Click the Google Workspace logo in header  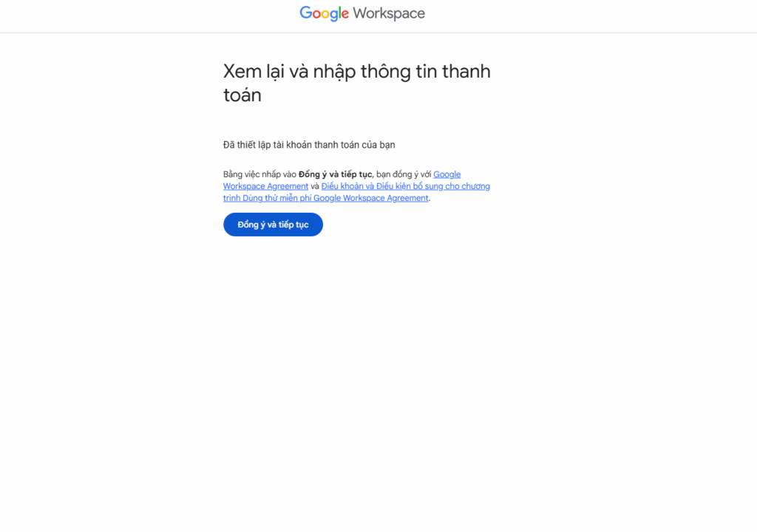click(362, 13)
